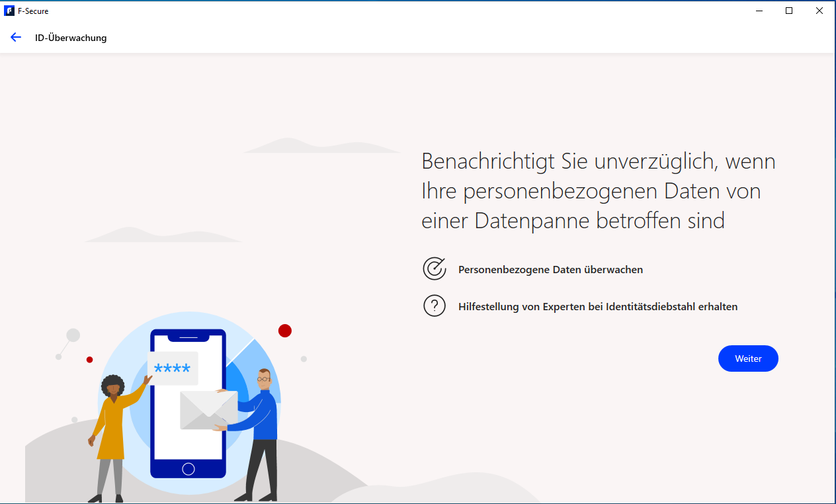
Task: Click the password asterisks speech bubble
Action: (173, 368)
